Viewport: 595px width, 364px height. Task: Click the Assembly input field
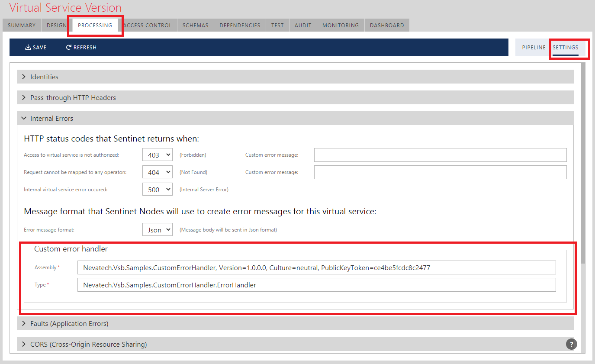(316, 267)
